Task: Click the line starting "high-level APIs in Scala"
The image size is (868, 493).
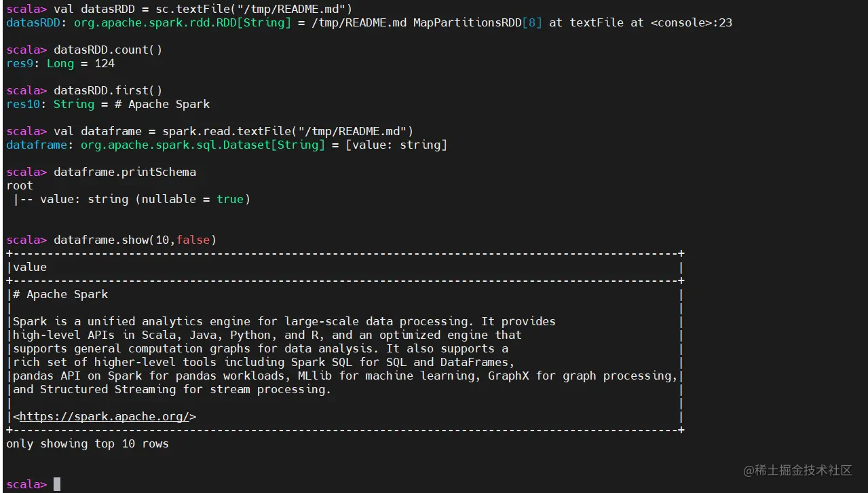Action: [267, 335]
